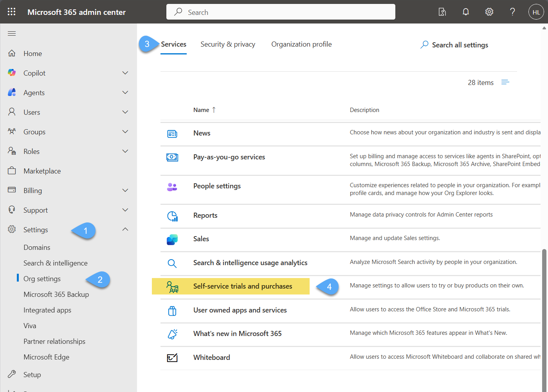This screenshot has width=548, height=392.
Task: Click the HL account avatar
Action: (536, 12)
